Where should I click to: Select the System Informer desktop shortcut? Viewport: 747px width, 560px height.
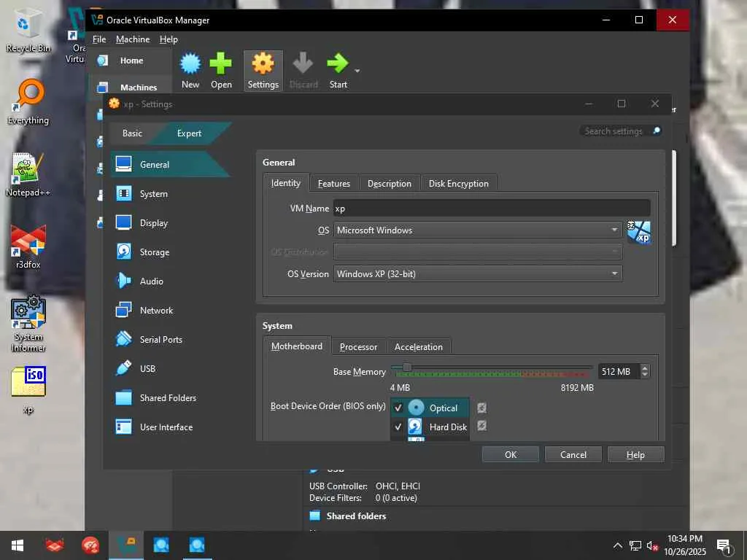(x=28, y=324)
